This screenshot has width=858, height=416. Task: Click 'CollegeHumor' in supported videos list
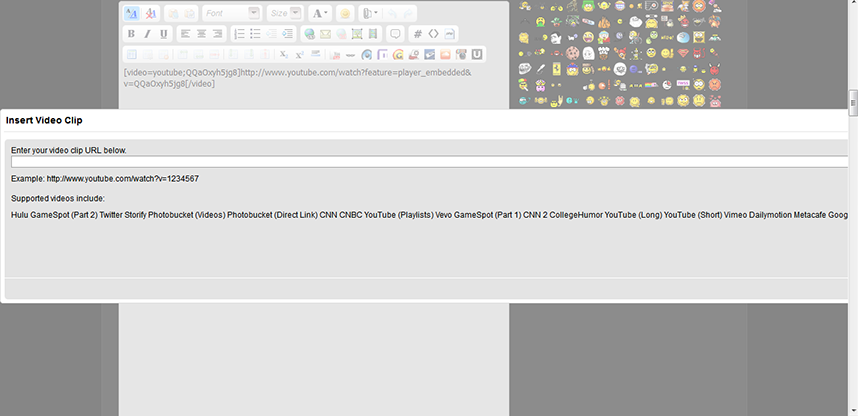coord(576,215)
